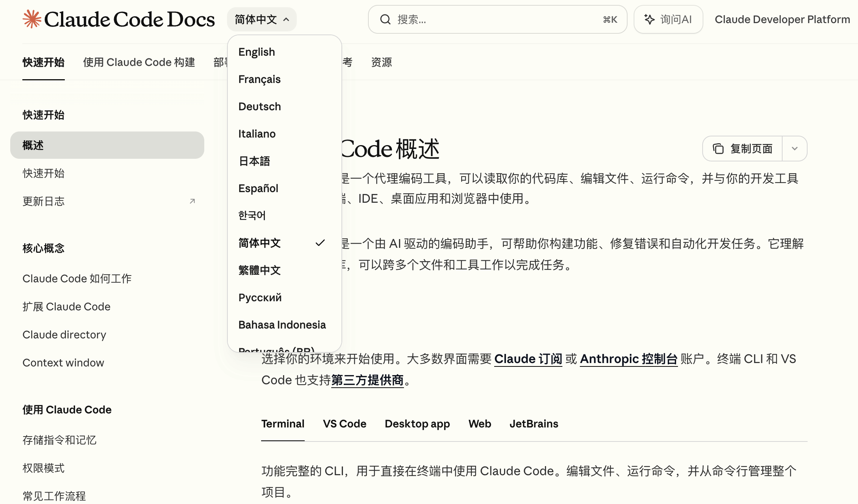Pick Bahasa Indonesia language option

[282, 325]
